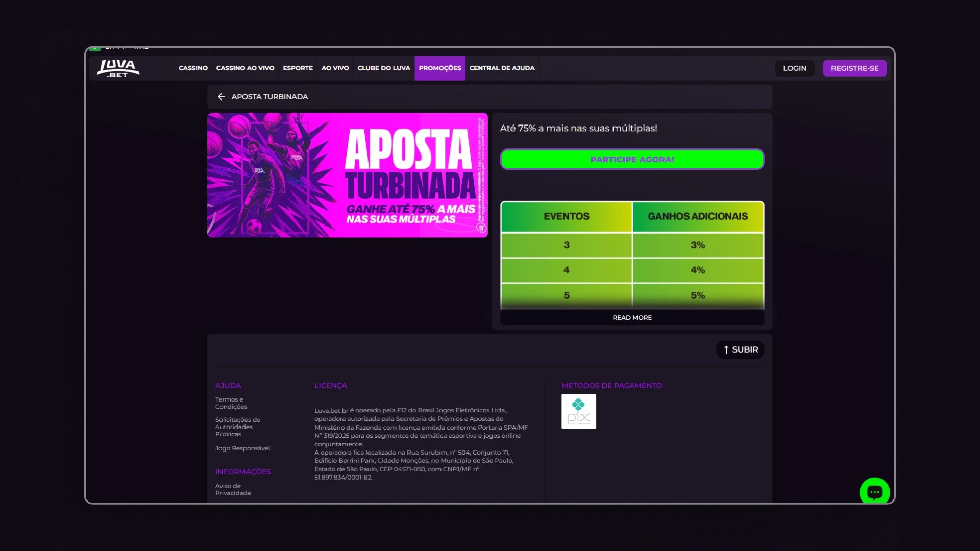Image resolution: width=980 pixels, height=551 pixels.
Task: Click the Luva.bet logo
Action: [118, 68]
